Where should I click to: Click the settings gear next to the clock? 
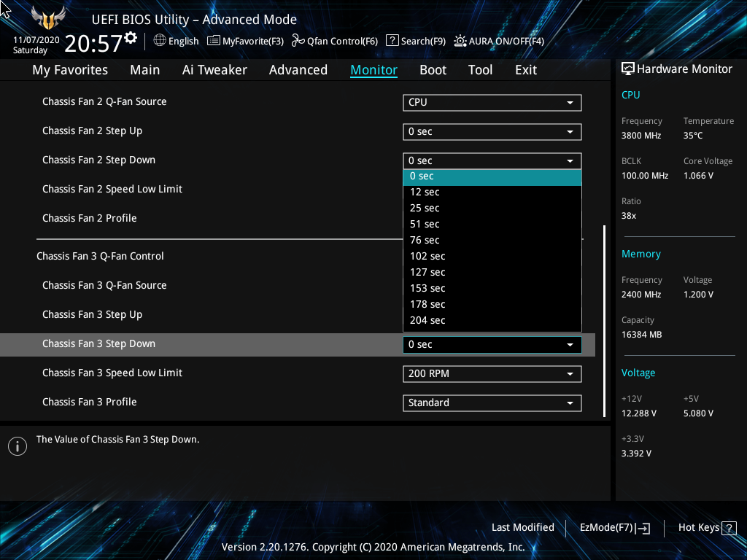click(131, 38)
